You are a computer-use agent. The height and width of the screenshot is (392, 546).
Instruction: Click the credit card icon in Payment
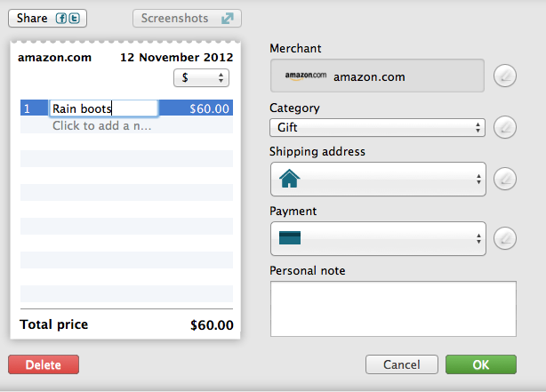(290, 238)
